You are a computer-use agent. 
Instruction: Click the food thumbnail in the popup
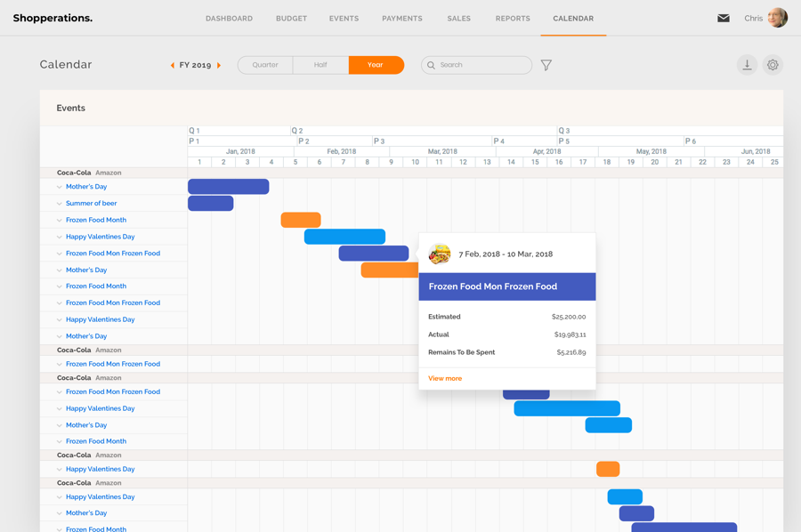click(x=440, y=254)
